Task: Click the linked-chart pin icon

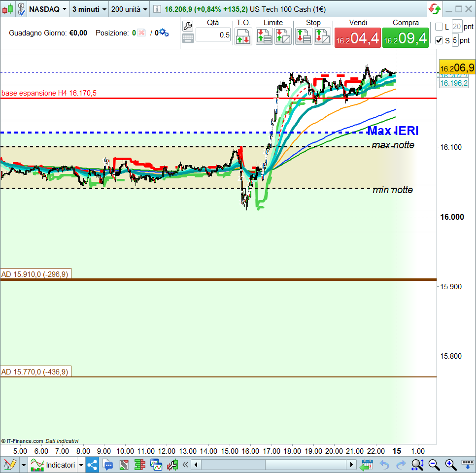Action: point(21,9)
